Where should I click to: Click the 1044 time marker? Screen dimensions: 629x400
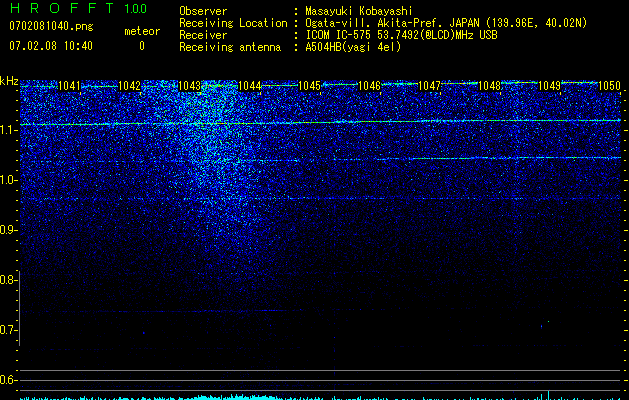[250, 86]
